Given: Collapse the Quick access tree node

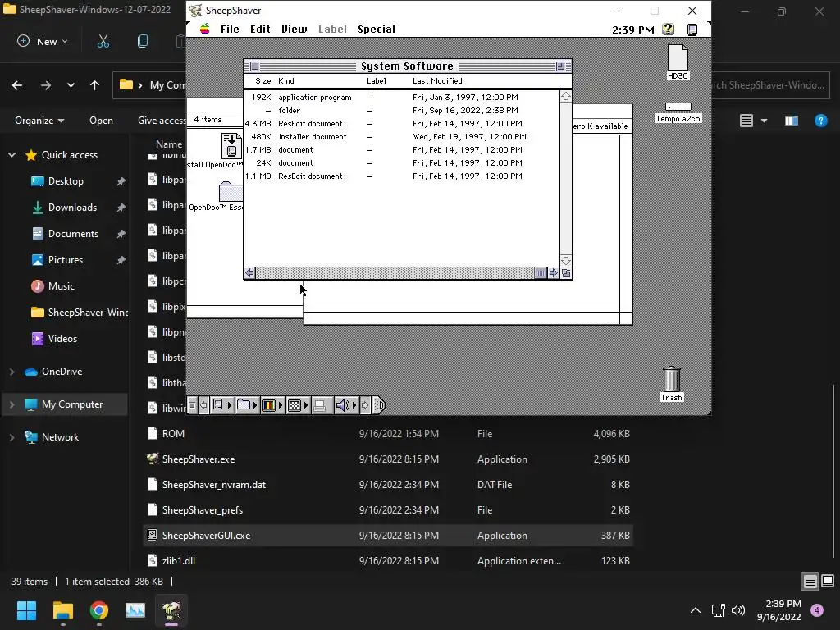Looking at the screenshot, I should pyautogui.click(x=11, y=155).
